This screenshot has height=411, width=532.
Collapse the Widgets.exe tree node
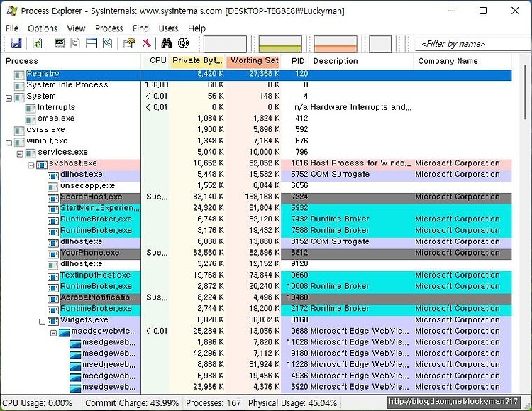(43, 322)
